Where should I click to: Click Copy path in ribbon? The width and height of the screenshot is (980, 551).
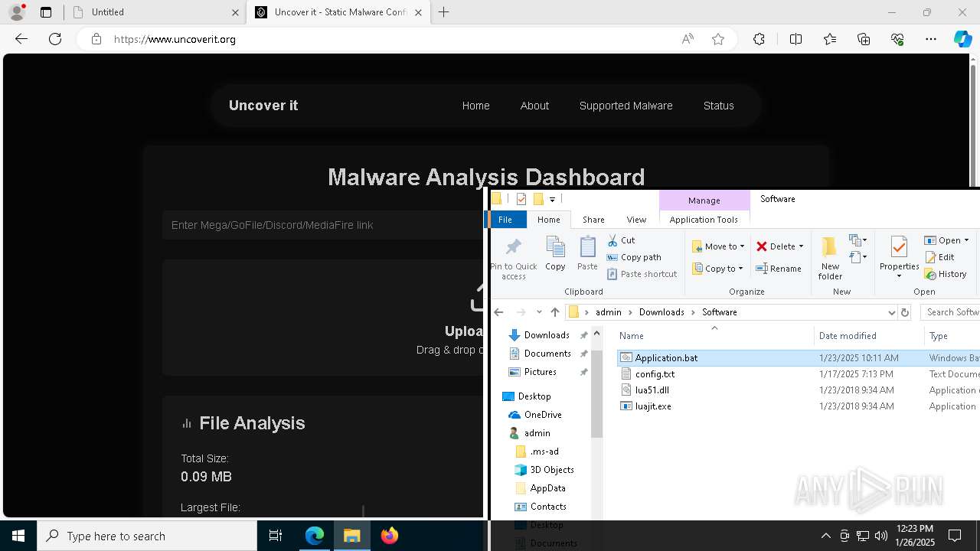click(634, 257)
